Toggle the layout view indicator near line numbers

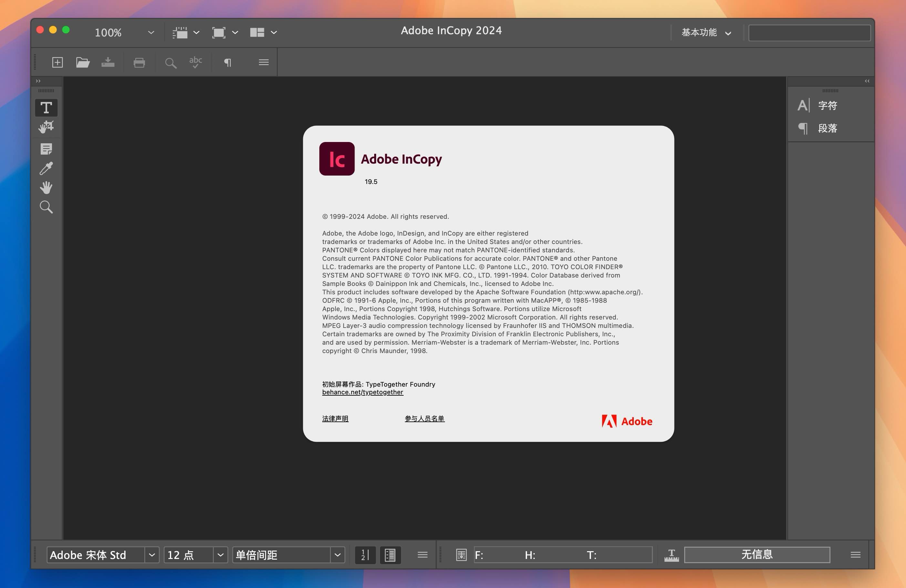(390, 555)
